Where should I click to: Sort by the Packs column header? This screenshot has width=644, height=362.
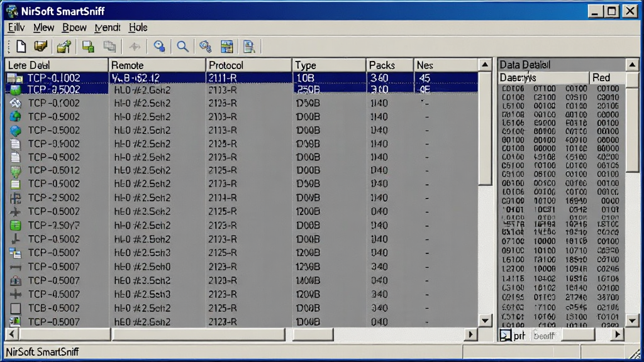[x=390, y=65]
